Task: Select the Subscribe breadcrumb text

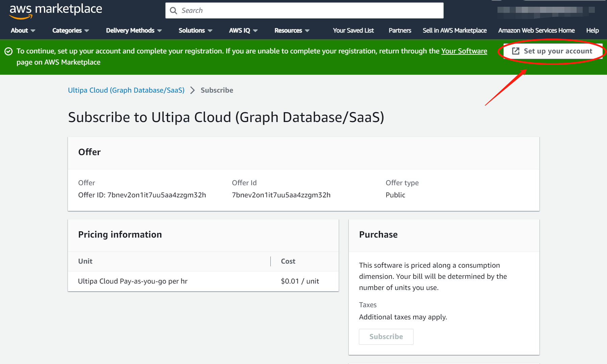Action: pyautogui.click(x=217, y=90)
